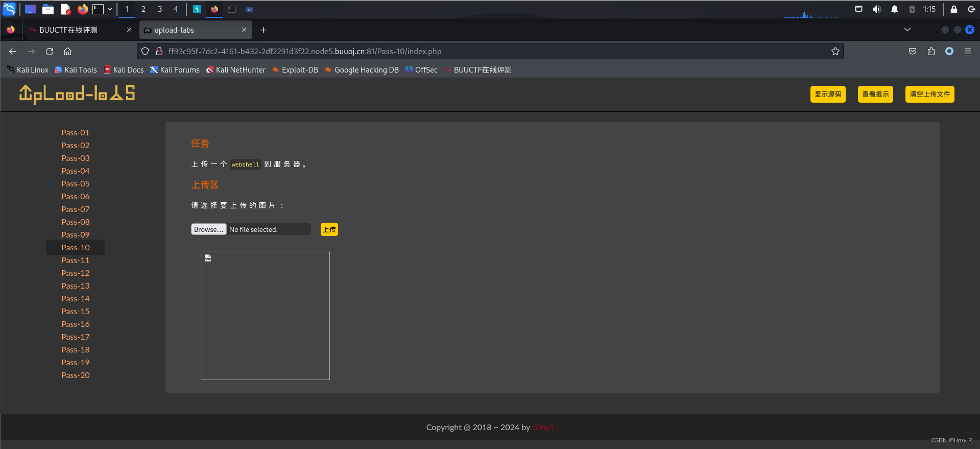Image resolution: width=980 pixels, height=449 pixels.
Task: Open the Kali NetHunter bookmark
Action: point(235,70)
